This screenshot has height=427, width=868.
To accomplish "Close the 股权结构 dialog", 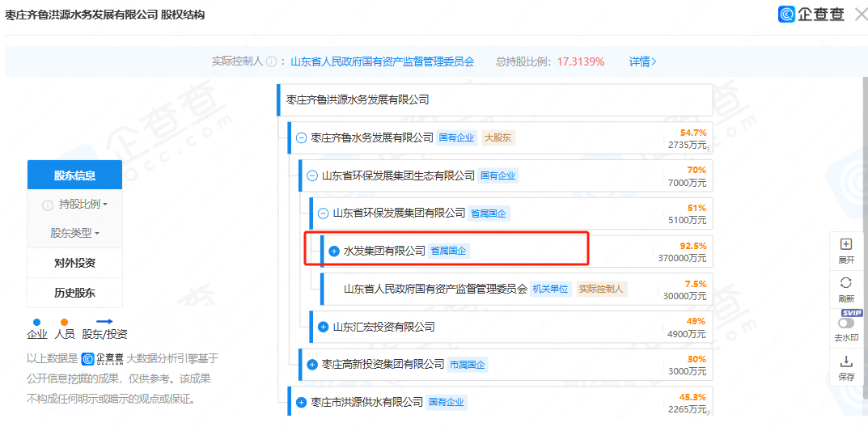I will 862,15.
